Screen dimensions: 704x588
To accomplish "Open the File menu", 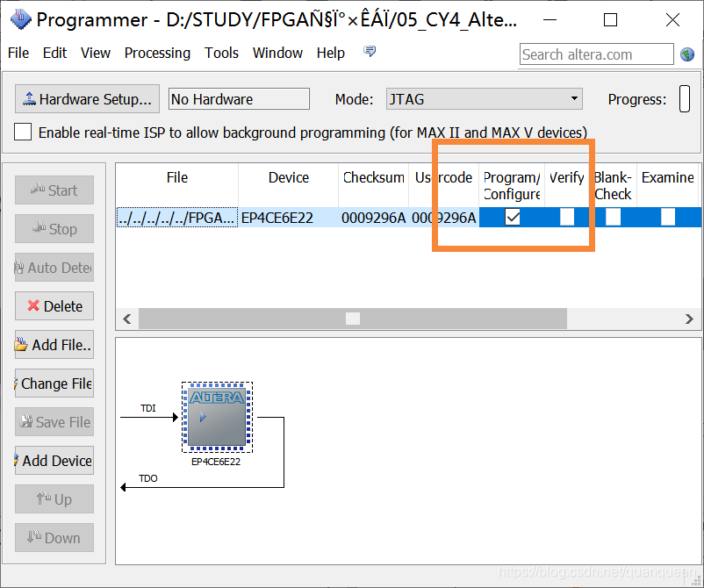I will (x=18, y=53).
